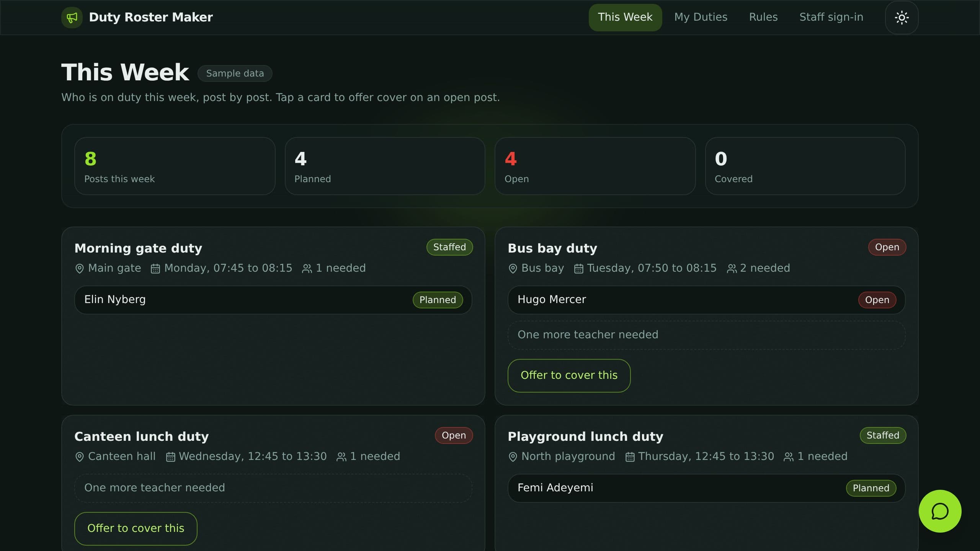Click people icon in Morning gate duty
980x551 pixels.
click(x=307, y=269)
